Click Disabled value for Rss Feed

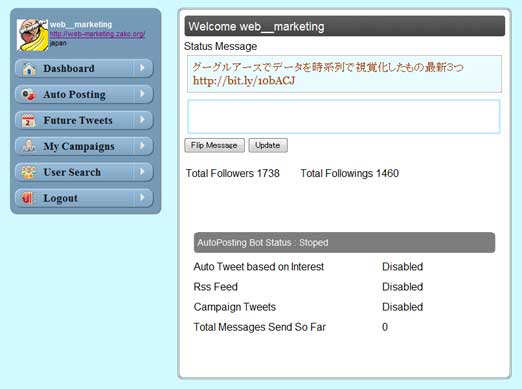click(x=403, y=287)
